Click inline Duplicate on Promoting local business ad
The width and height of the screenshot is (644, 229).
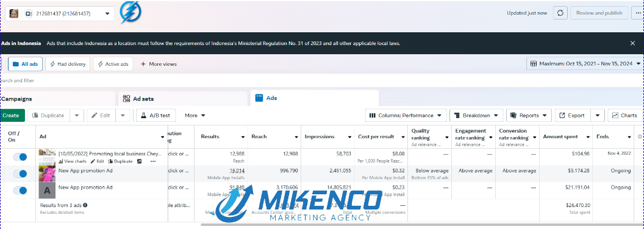click(120, 161)
